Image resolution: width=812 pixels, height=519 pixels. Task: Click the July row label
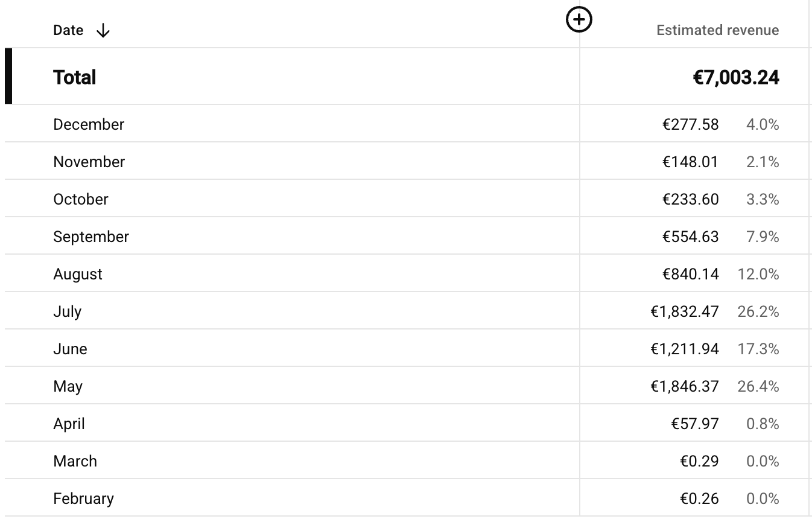(68, 311)
